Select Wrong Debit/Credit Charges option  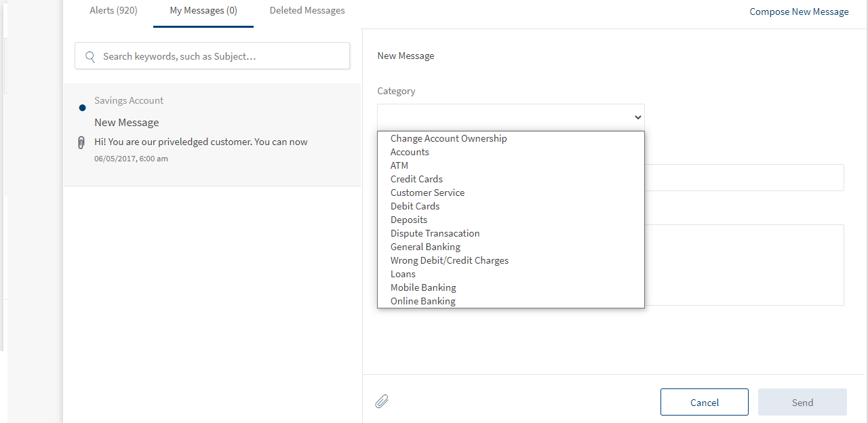449,260
